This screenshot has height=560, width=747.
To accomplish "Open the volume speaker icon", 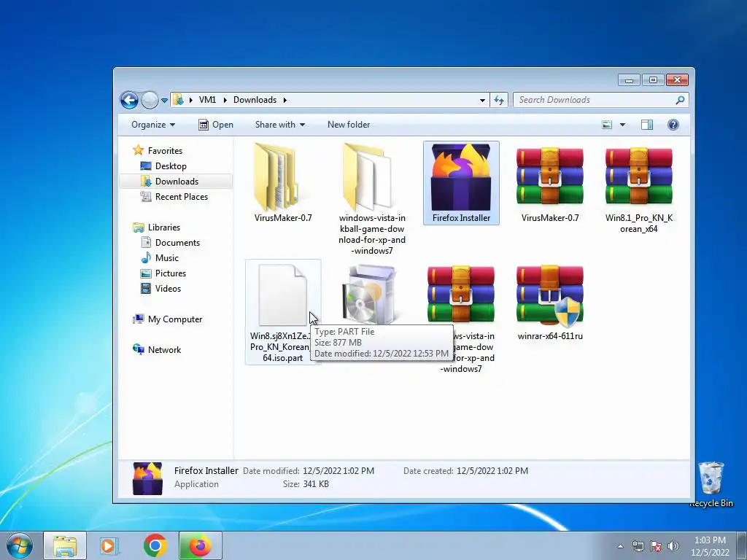I will [673, 546].
